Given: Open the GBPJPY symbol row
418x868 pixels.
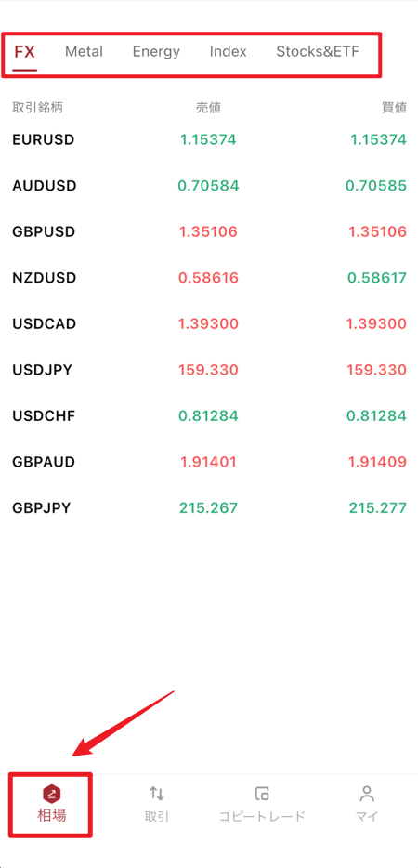Looking at the screenshot, I should click(x=209, y=507).
